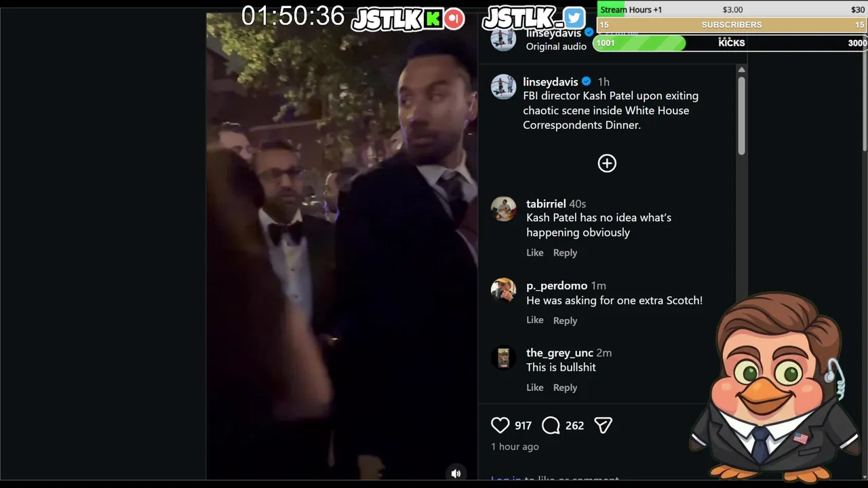Open tabirriel's profile picture
The image size is (868, 488).
click(x=503, y=209)
